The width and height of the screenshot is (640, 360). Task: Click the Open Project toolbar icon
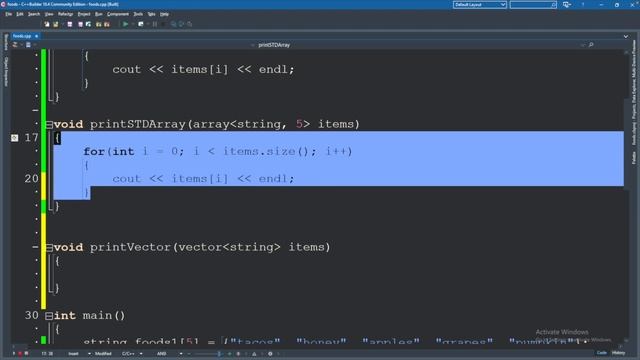click(89, 24)
